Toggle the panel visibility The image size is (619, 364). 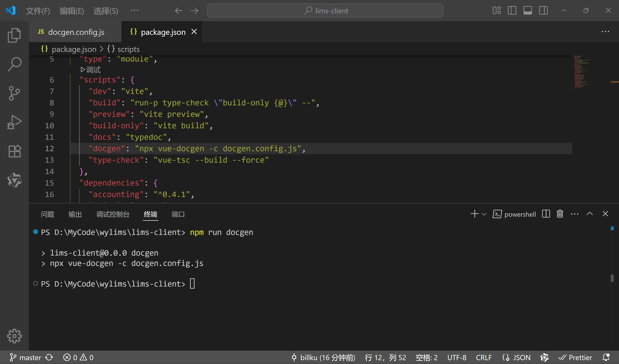click(528, 10)
